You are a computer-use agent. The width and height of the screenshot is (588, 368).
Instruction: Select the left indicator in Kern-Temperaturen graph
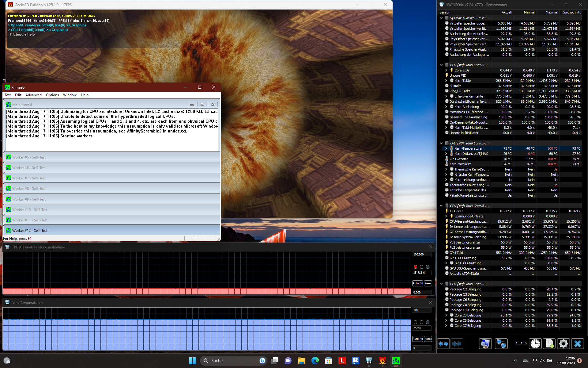(x=415, y=322)
